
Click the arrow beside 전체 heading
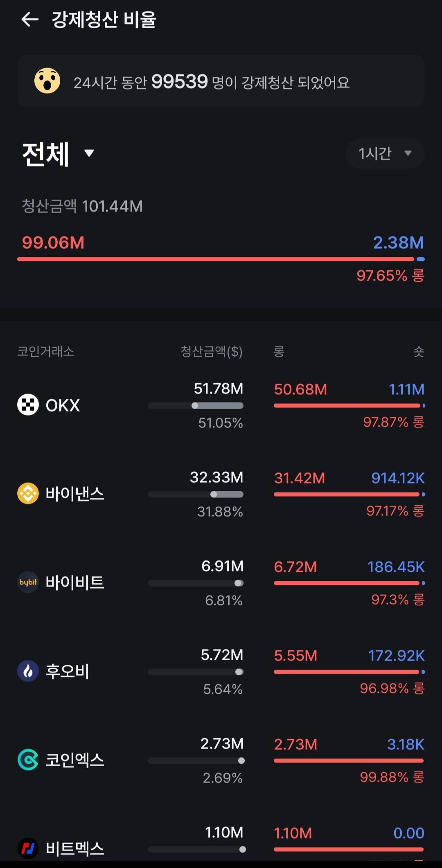(x=89, y=153)
